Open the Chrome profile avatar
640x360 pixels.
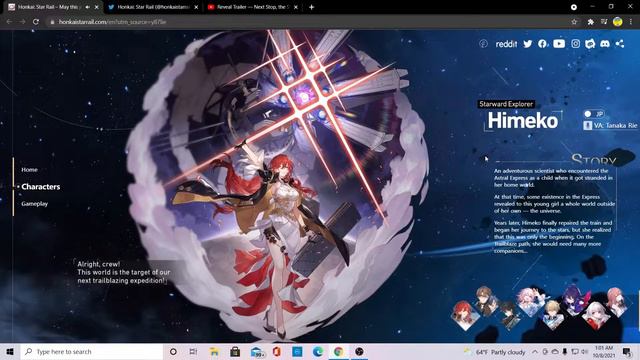[618, 22]
